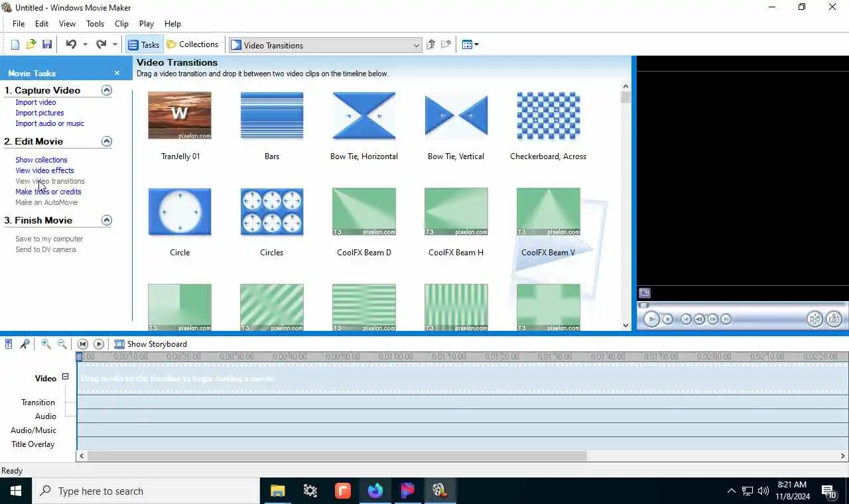Image resolution: width=849 pixels, height=504 pixels.
Task: Click the View video effects link
Action: tap(44, 170)
